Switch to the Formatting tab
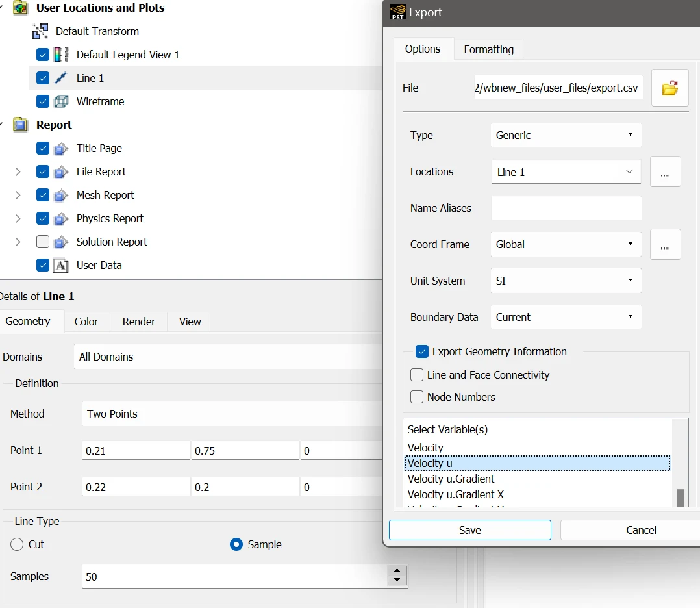Screen dimensions: 700x608 tap(488, 49)
